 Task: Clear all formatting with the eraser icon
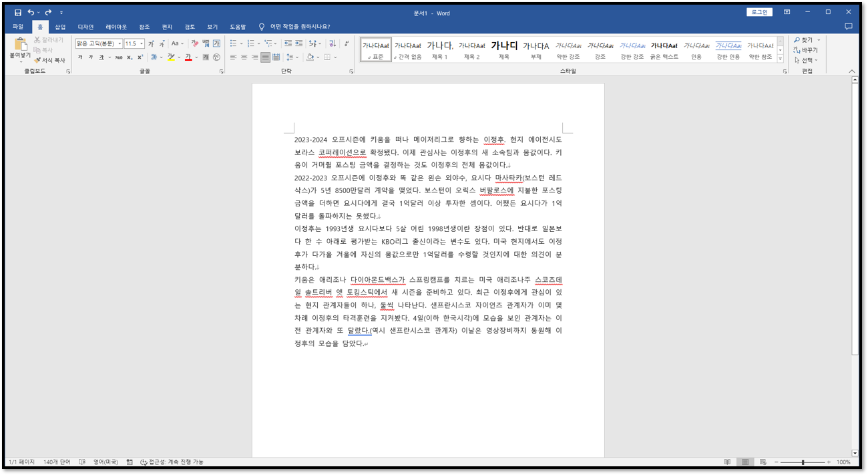pos(195,43)
